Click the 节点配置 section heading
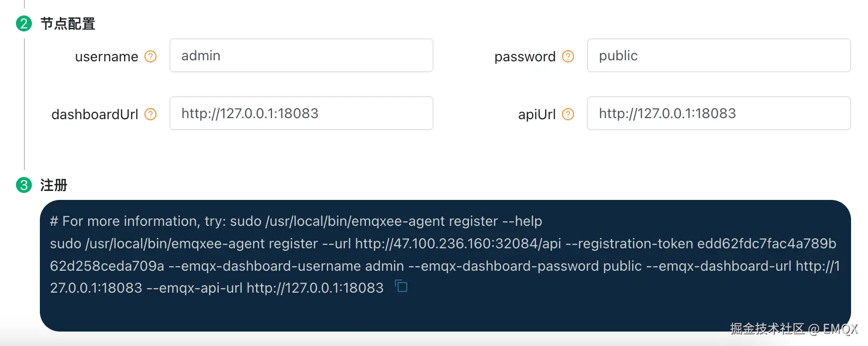 click(68, 23)
